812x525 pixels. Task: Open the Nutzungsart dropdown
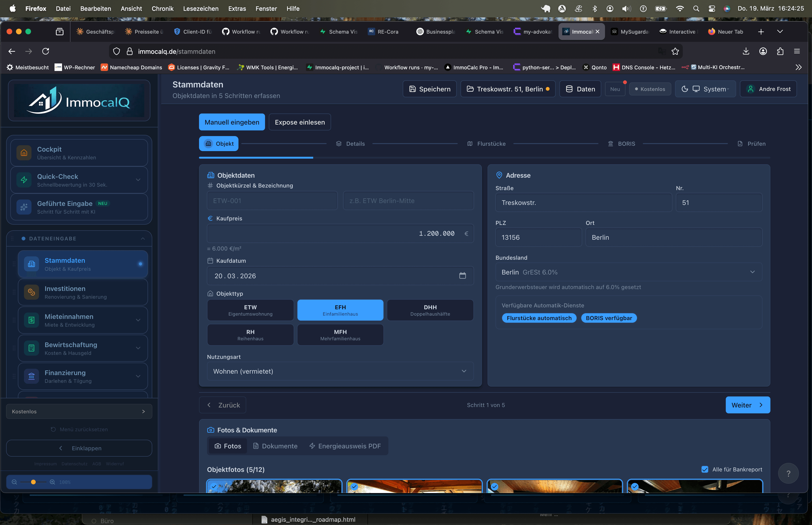point(340,371)
